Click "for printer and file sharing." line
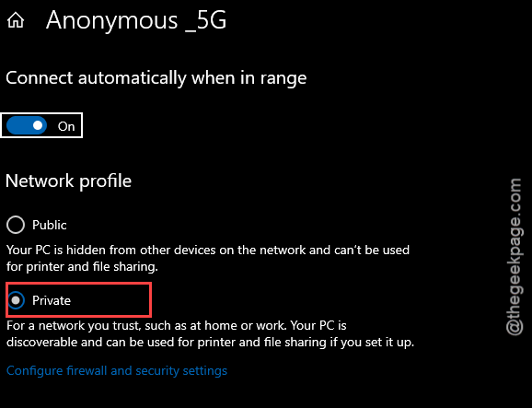Viewport: 532px width, 408px height. tap(83, 266)
